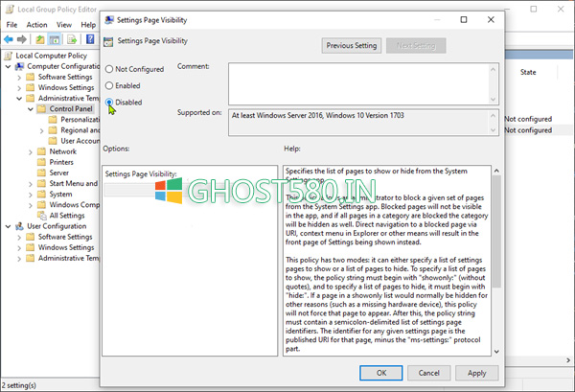Screen dimensions: 575x392
Task: Click the Printers folder icon
Action: click(42, 162)
